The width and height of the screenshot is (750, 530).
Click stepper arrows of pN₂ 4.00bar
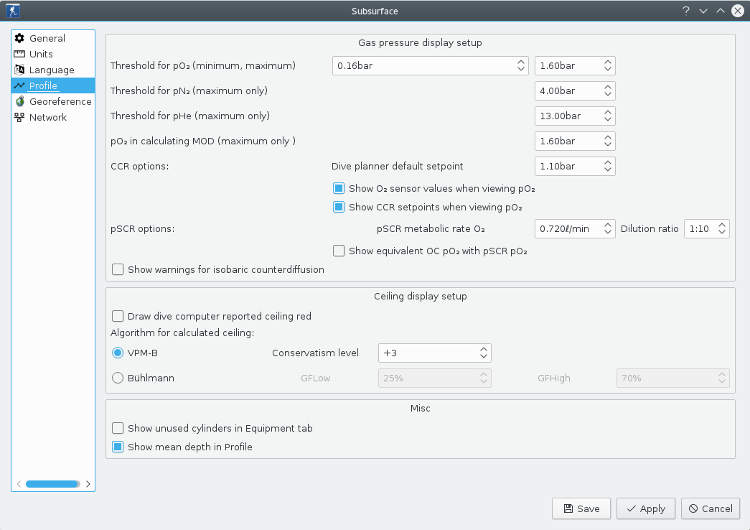607,90
